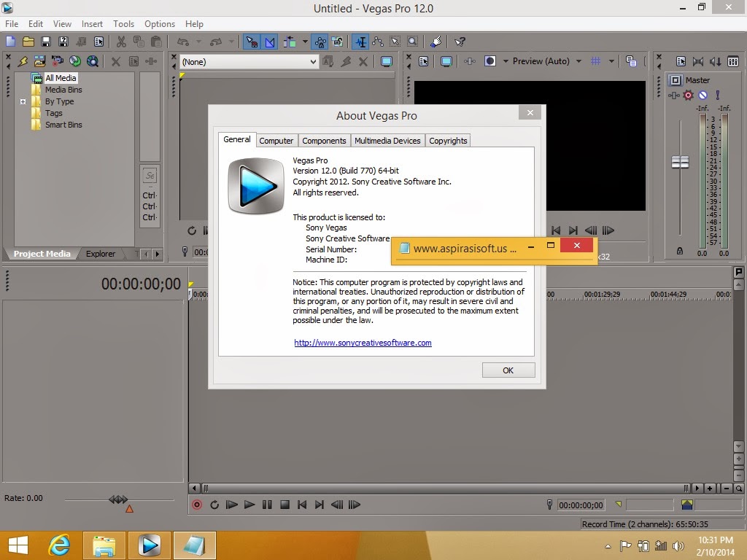Select the Normal Edit tool
Image resolution: width=747 pixels, height=560 pixels.
(360, 42)
